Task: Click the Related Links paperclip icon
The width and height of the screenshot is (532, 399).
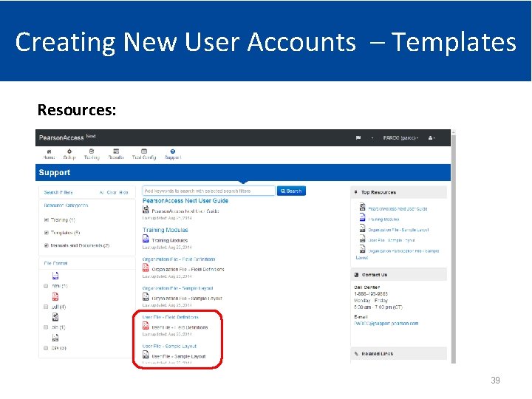Action: [356, 353]
